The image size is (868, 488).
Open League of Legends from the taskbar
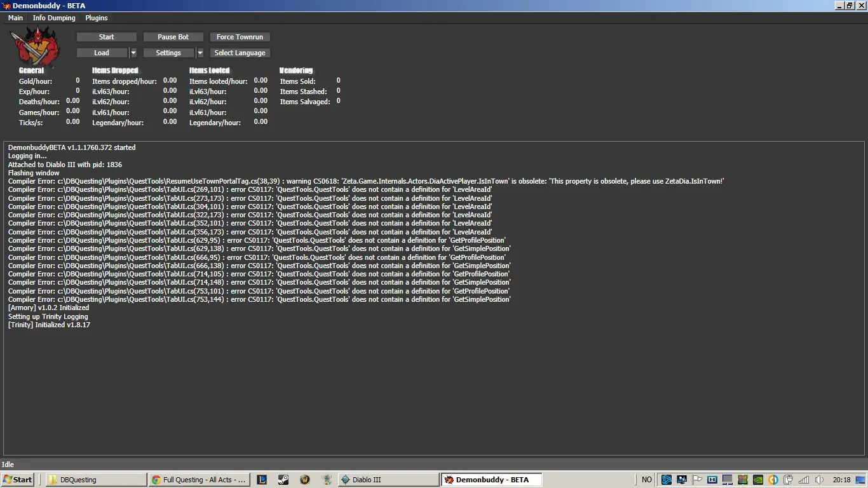[x=262, y=480]
